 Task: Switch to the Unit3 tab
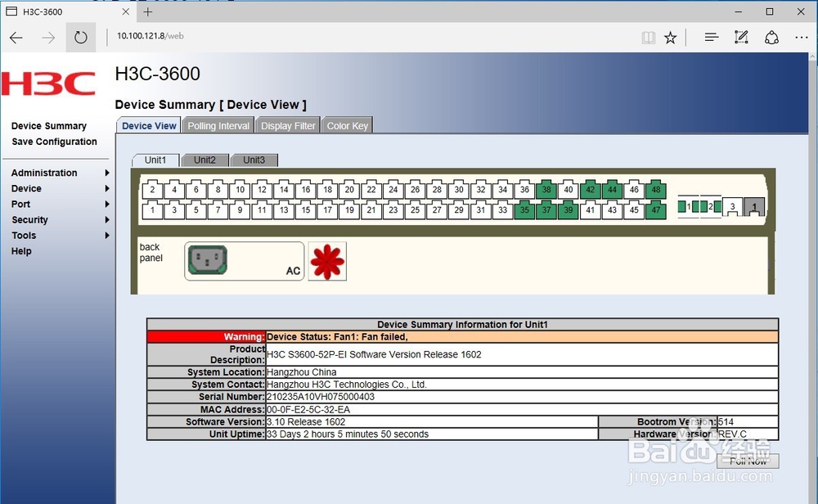pyautogui.click(x=254, y=160)
